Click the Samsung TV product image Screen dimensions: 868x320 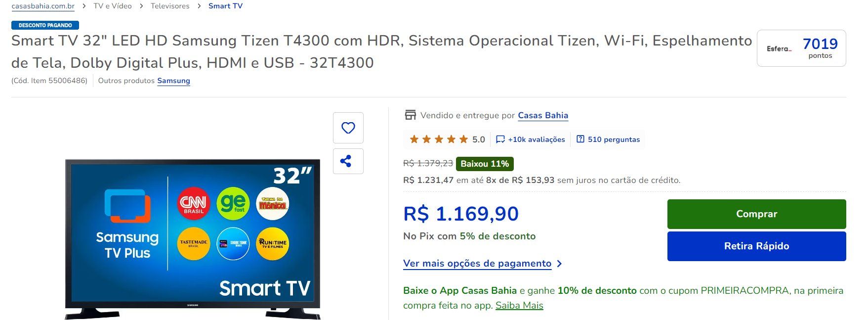click(x=193, y=239)
